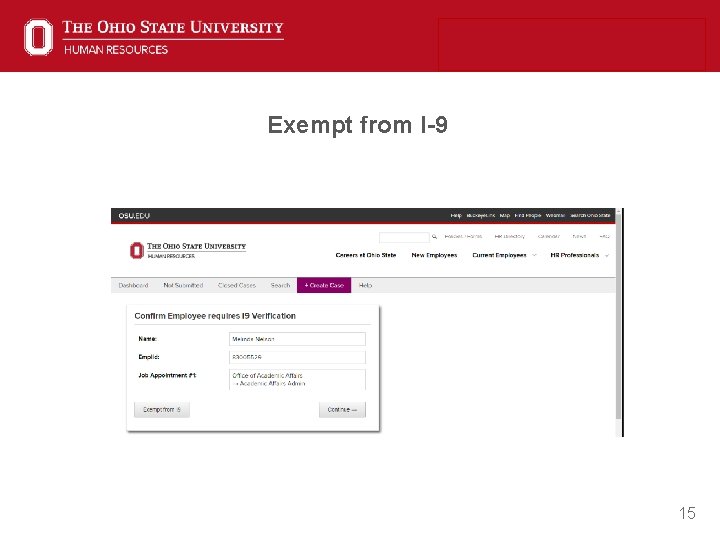Click the Continue button
The image size is (720, 540).
pos(343,410)
